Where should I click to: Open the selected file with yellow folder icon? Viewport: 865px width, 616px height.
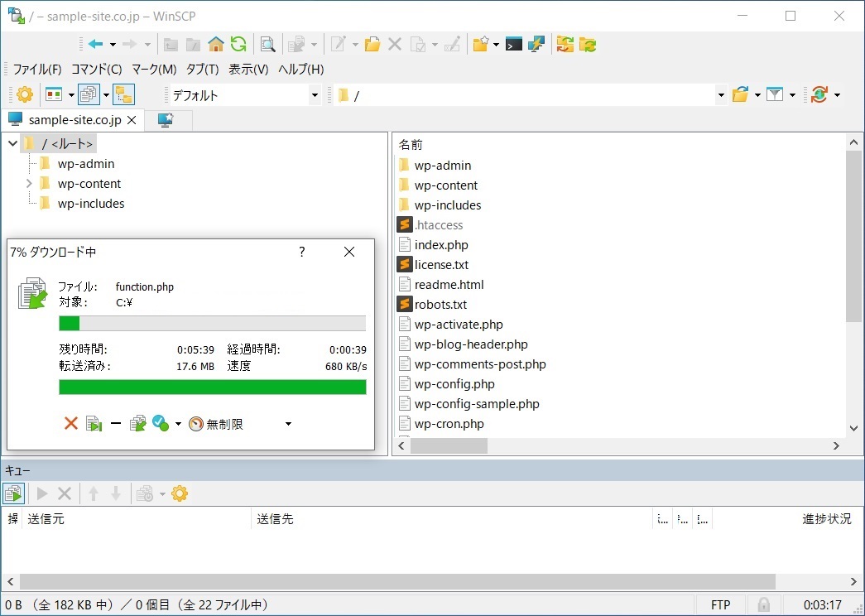click(372, 44)
